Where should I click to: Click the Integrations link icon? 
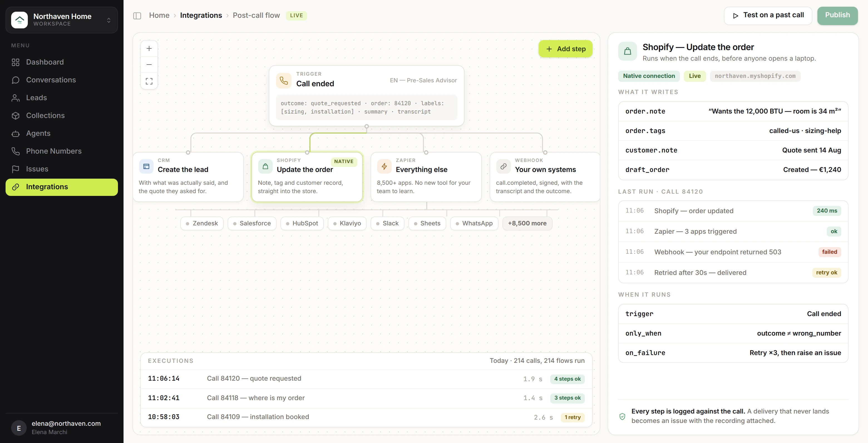(x=16, y=187)
